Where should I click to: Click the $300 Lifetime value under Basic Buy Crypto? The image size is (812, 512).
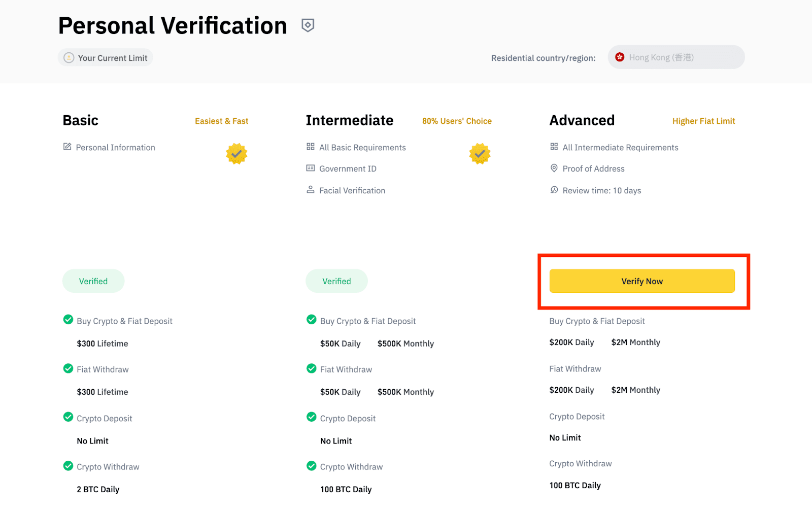103,344
